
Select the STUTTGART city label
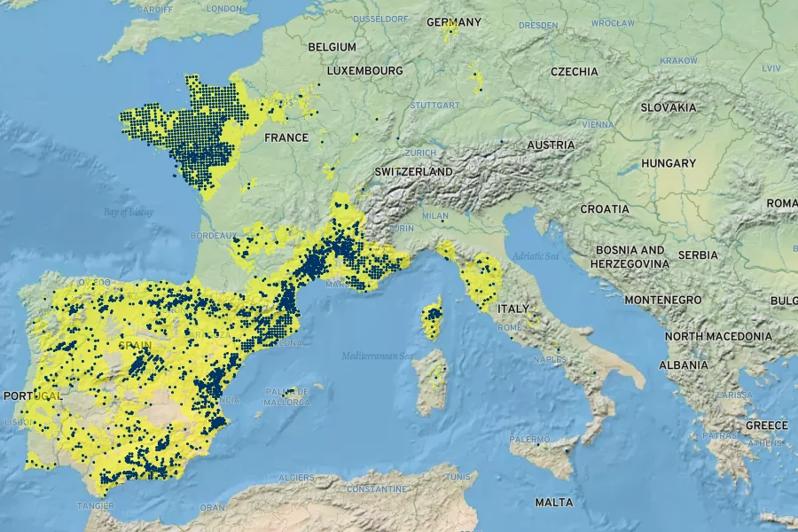434,105
